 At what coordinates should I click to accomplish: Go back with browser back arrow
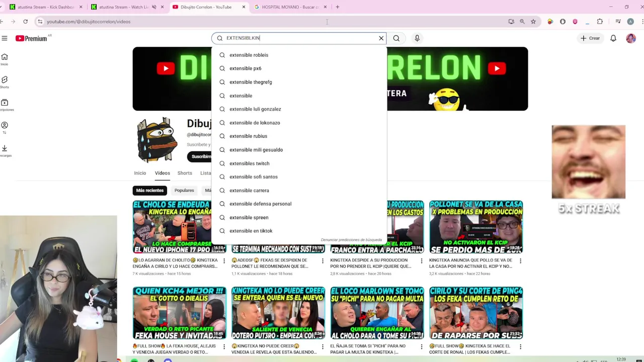(3, 22)
